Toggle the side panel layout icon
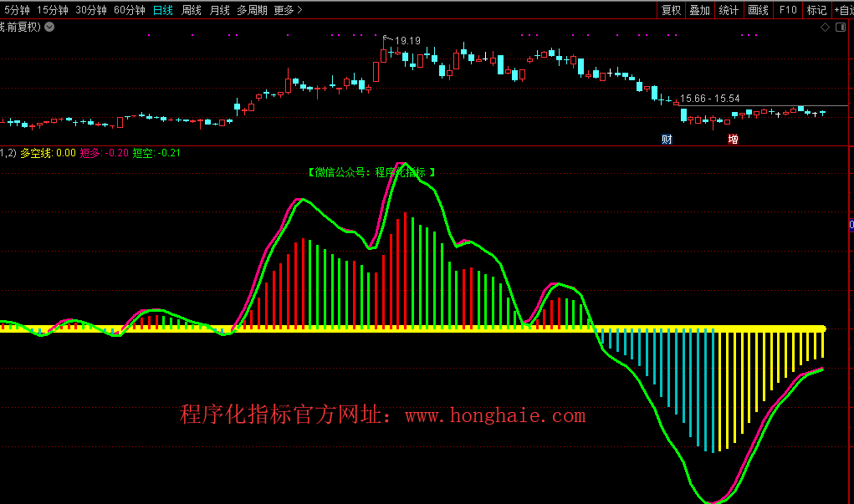Image resolution: width=854 pixels, height=504 pixels. (841, 28)
